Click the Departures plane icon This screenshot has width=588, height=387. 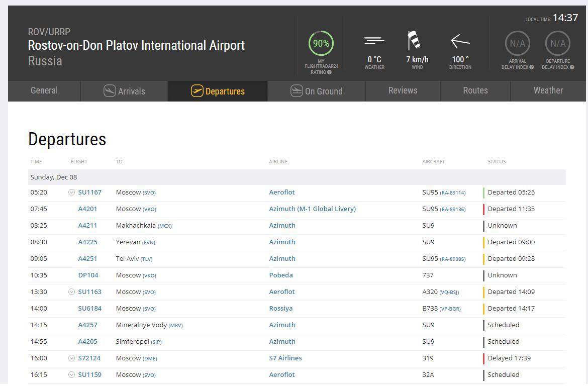coord(197,91)
